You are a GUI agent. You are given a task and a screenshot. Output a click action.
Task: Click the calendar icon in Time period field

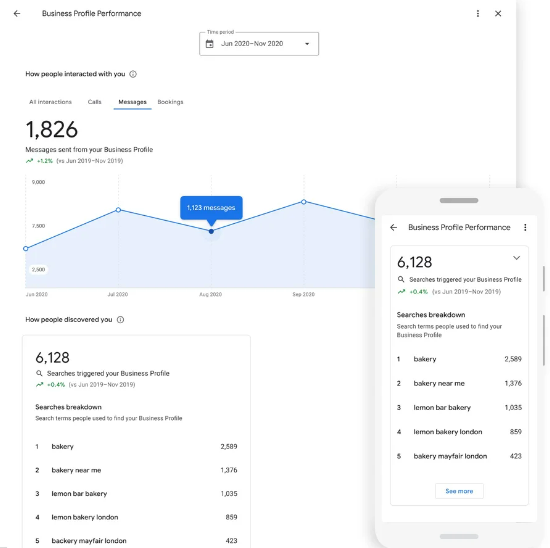209,44
